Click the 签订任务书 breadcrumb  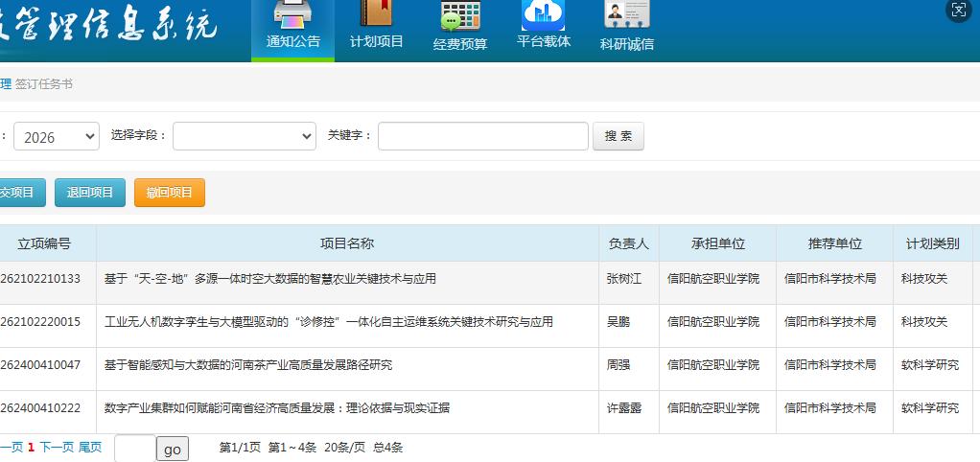[x=44, y=84]
